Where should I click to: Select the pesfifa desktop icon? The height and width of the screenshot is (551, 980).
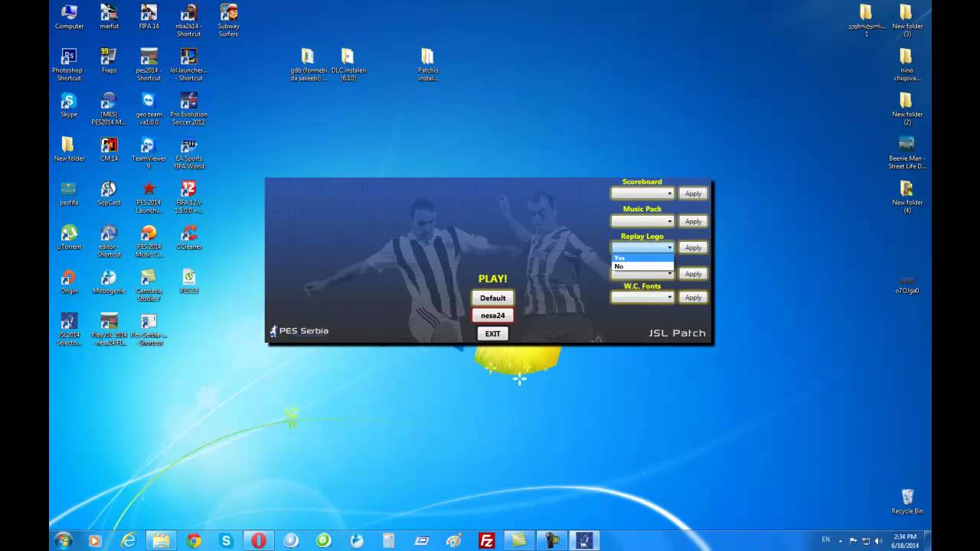pos(69,194)
